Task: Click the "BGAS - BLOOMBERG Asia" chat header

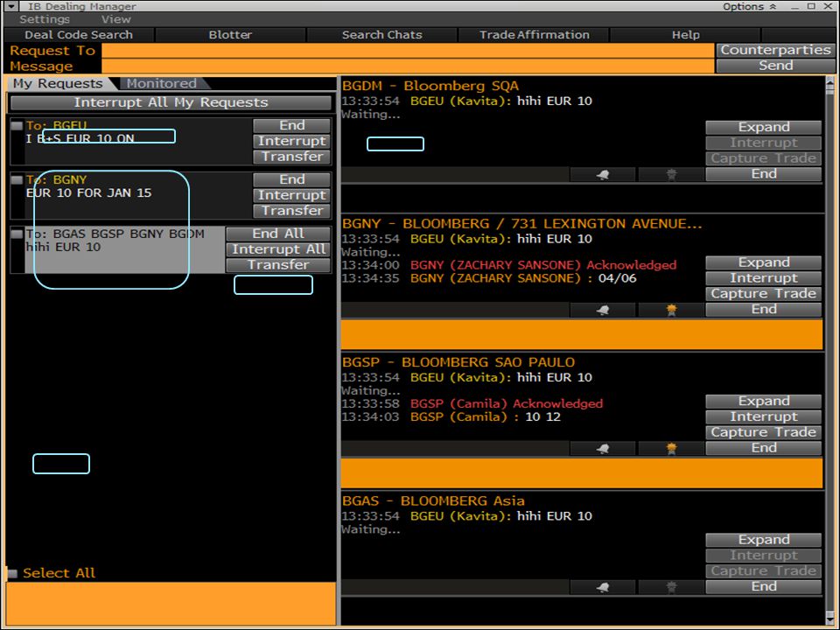Action: tap(433, 501)
